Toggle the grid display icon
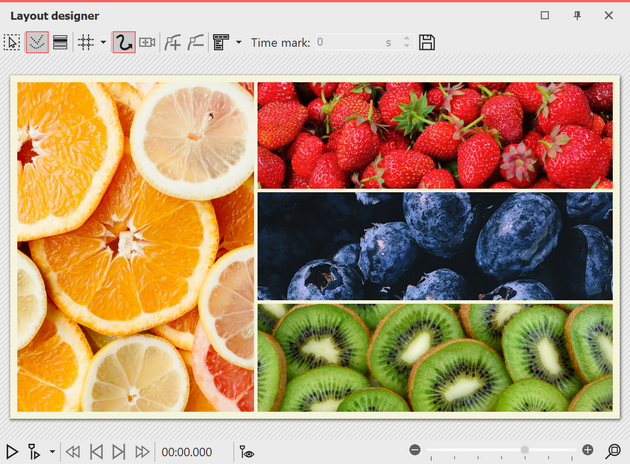The image size is (630, 464). coord(87,42)
